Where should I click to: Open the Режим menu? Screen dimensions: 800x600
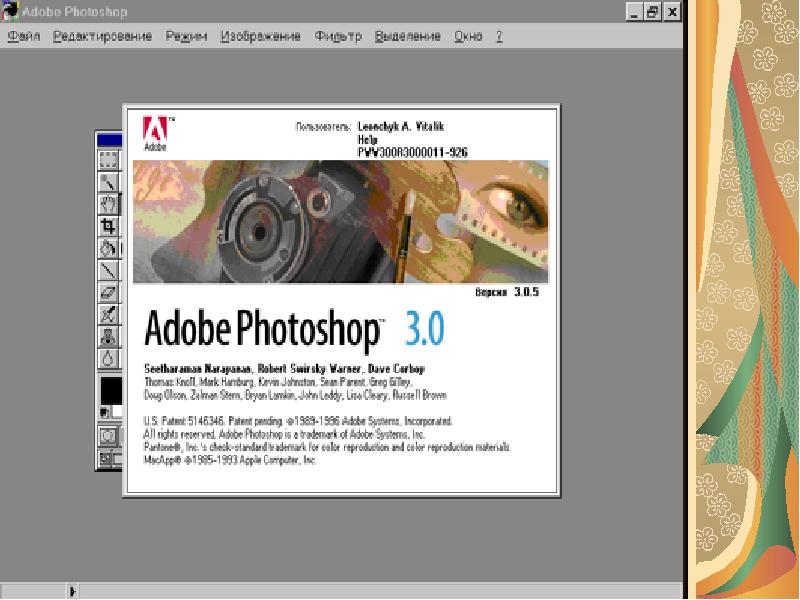pos(186,36)
